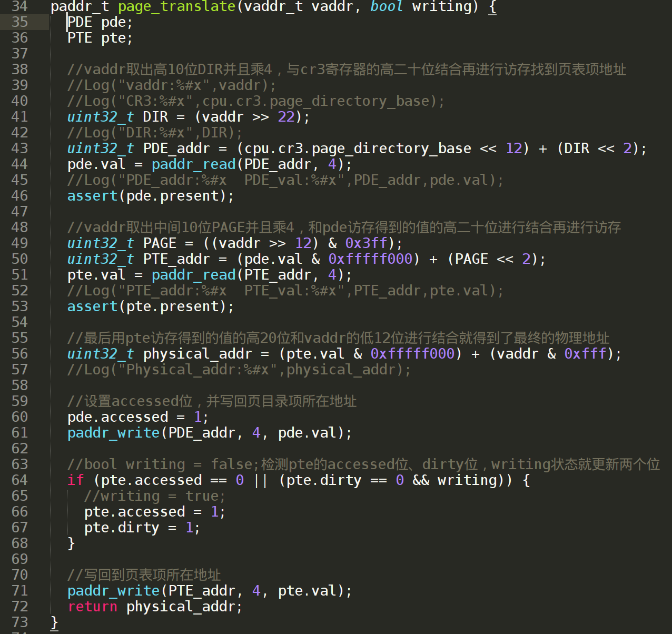Click cpu.cr3.page_directory_base on line 43
Viewport: 672px width, 634px height.
point(358,148)
